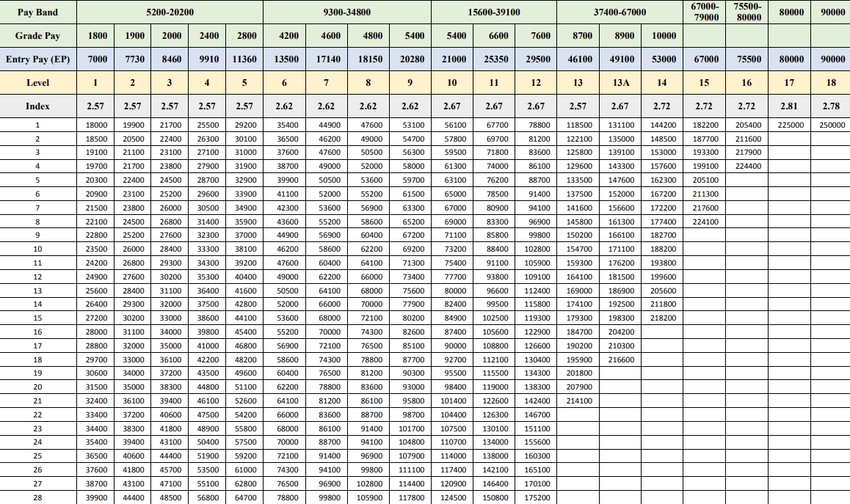Select salary cell 250000 in Level 18

tap(831, 126)
